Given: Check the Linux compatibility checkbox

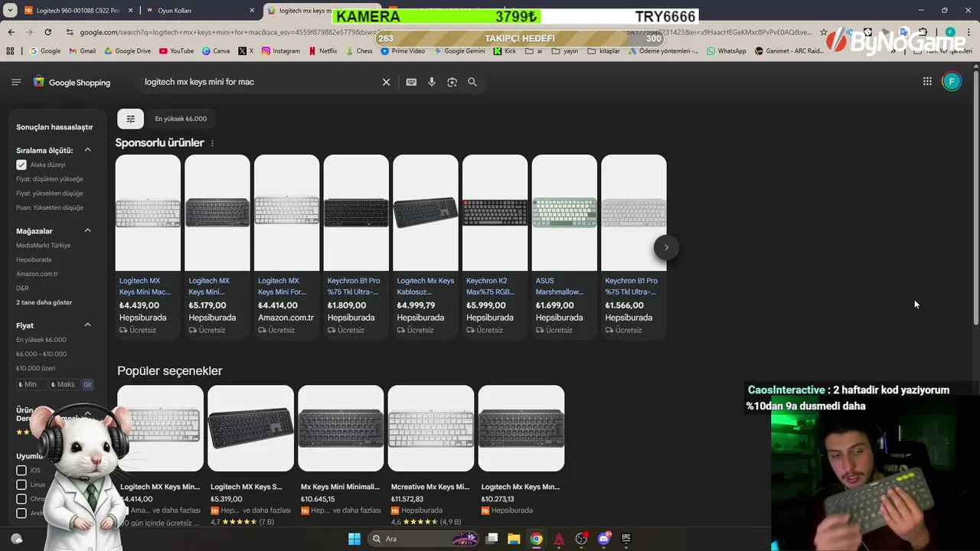Looking at the screenshot, I should 21,484.
